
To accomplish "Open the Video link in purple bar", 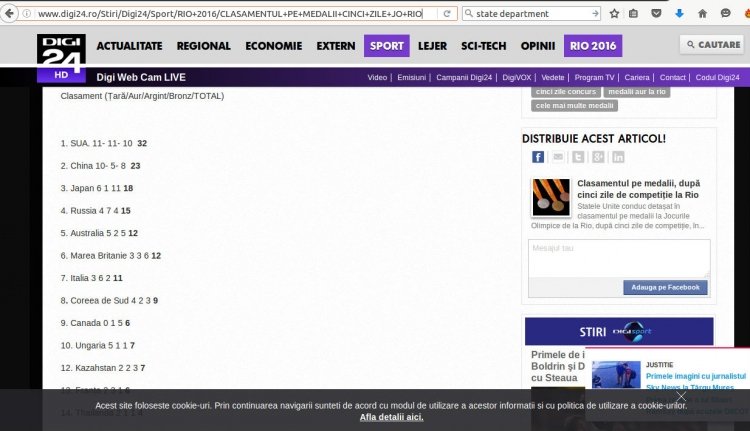I will tap(377, 77).
